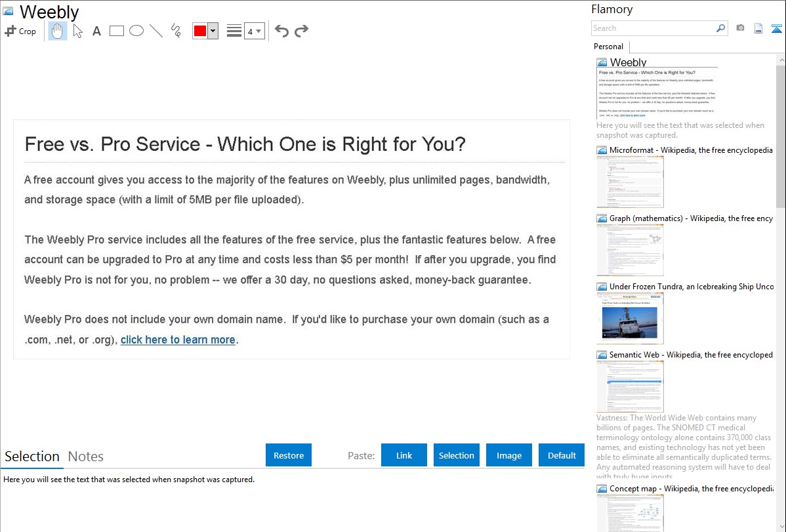Open the line width dropdown showing 4
This screenshot has height=532, width=786.
point(254,31)
